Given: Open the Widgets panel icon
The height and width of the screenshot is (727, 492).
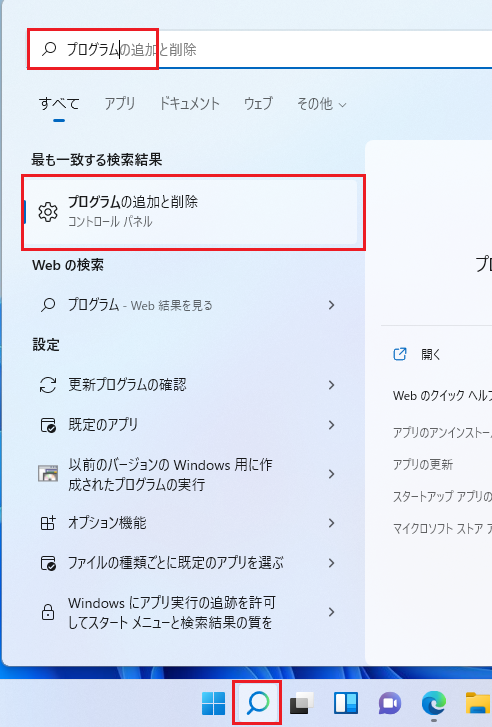Looking at the screenshot, I should [346, 703].
